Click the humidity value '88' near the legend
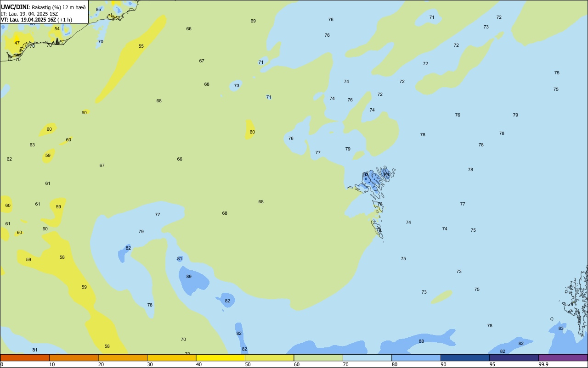 click(421, 341)
